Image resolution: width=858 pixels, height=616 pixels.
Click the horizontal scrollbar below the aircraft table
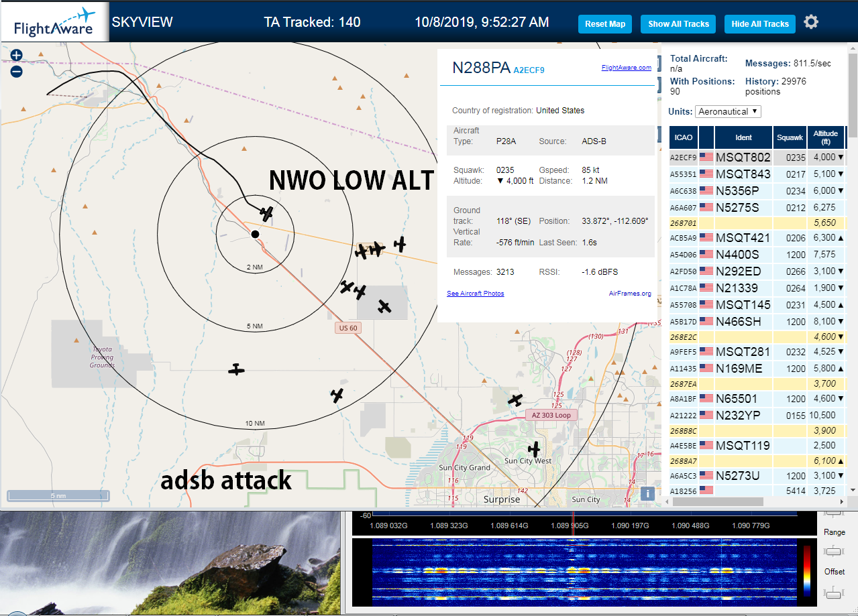[x=718, y=501]
